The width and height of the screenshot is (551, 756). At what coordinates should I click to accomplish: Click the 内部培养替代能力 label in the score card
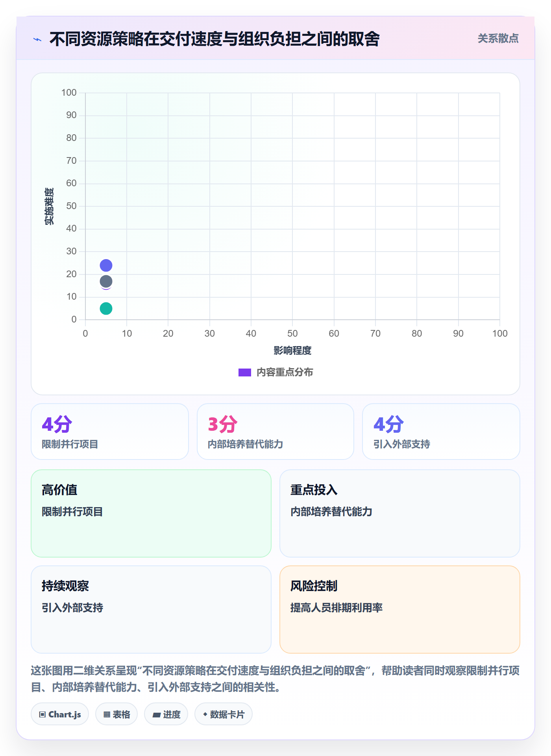point(246,444)
